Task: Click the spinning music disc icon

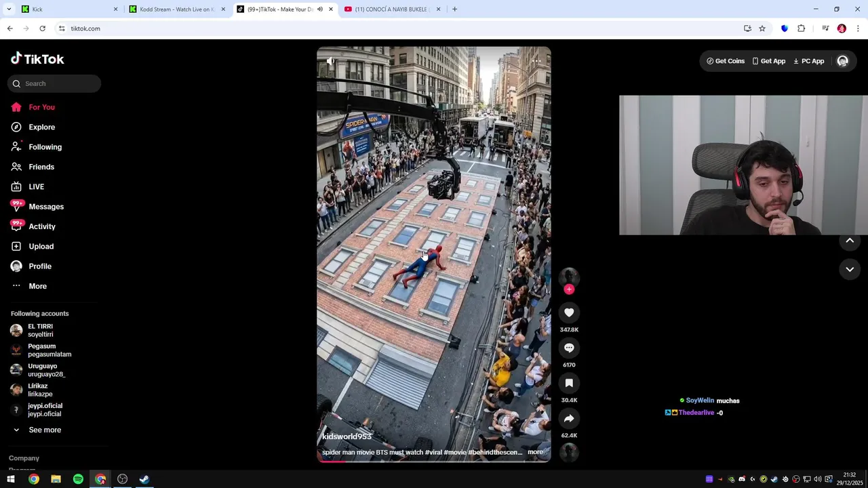Action: [569, 452]
